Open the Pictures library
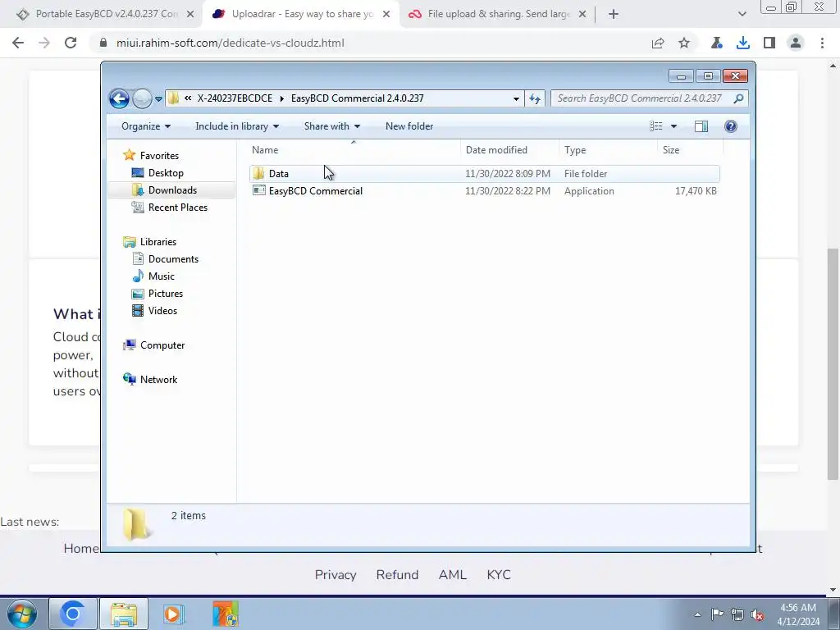This screenshot has height=630, width=840. pyautogui.click(x=166, y=294)
